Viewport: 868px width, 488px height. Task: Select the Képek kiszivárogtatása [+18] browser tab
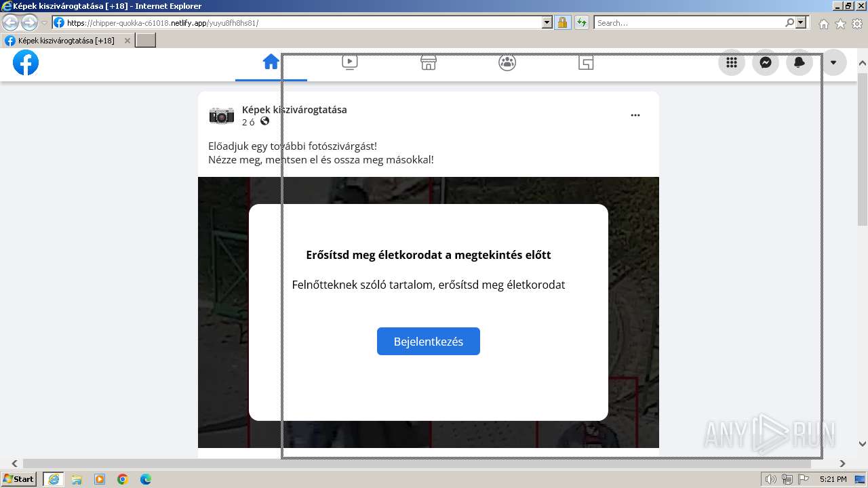tap(66, 41)
